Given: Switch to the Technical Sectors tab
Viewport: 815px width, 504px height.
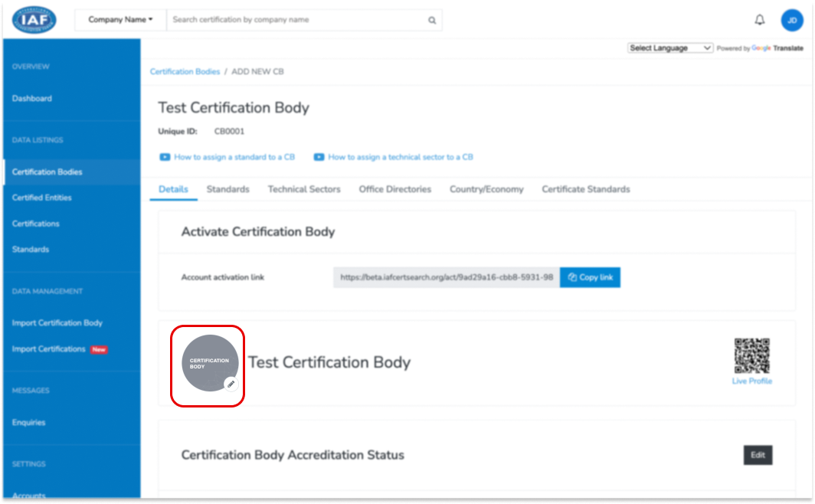Looking at the screenshot, I should point(304,189).
